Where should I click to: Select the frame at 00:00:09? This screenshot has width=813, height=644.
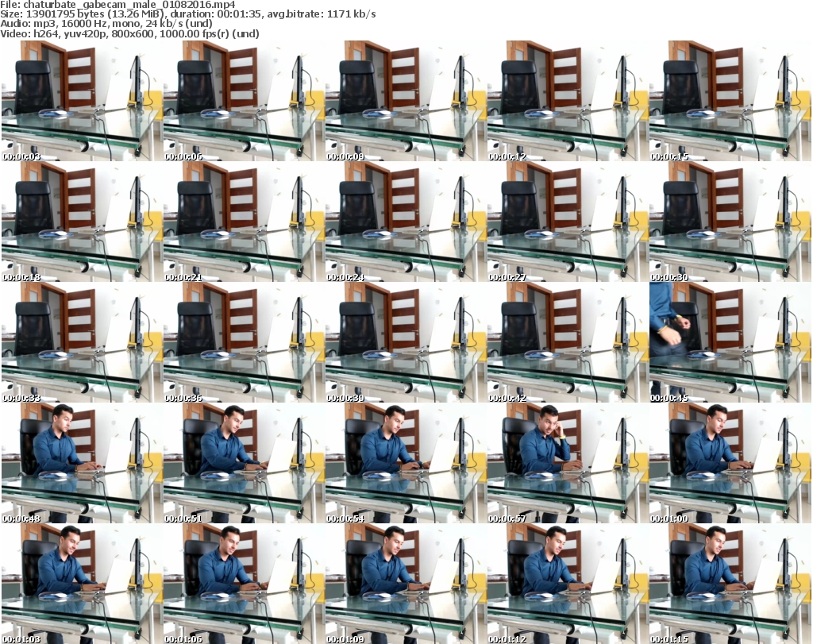pyautogui.click(x=406, y=101)
